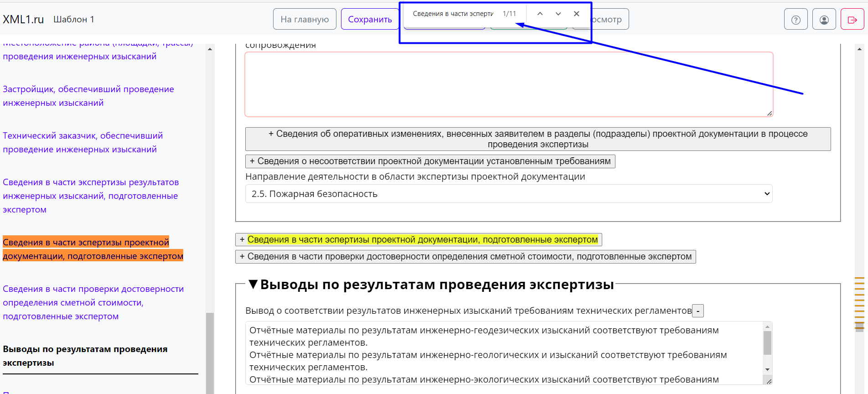Go to previous search match arrow
The image size is (868, 394).
coord(540,14)
